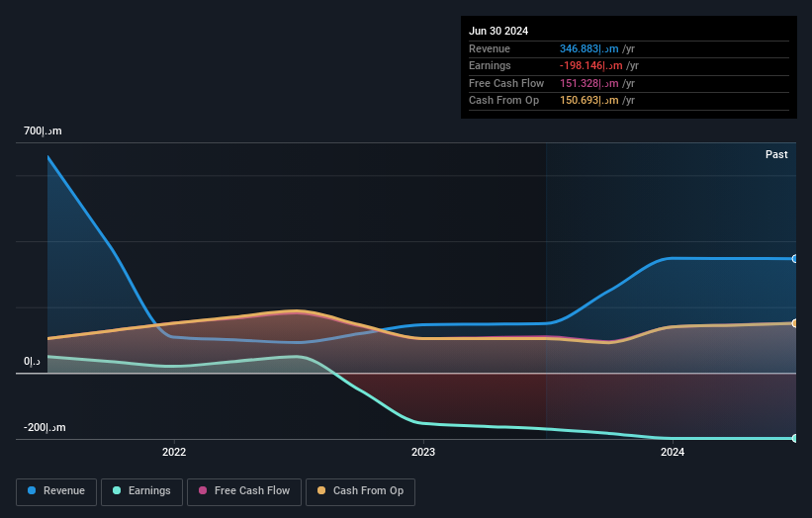Viewport: 812px width, 518px height.
Task: Click the Earnings label in the tooltip
Action: click(x=490, y=65)
